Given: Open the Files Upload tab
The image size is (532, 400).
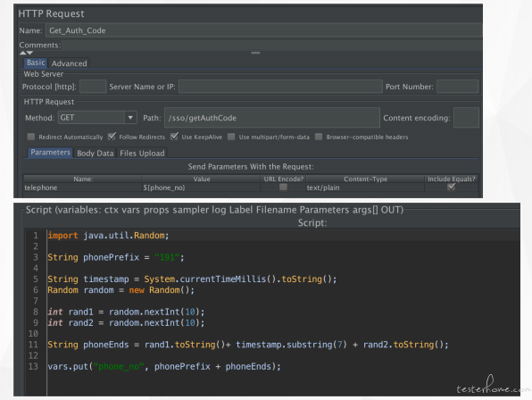Looking at the screenshot, I should [x=142, y=154].
